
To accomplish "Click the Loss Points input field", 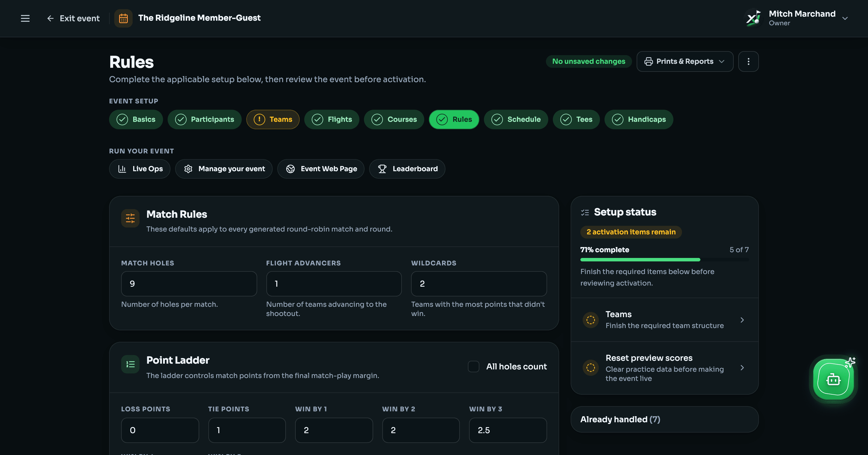I will pyautogui.click(x=160, y=430).
